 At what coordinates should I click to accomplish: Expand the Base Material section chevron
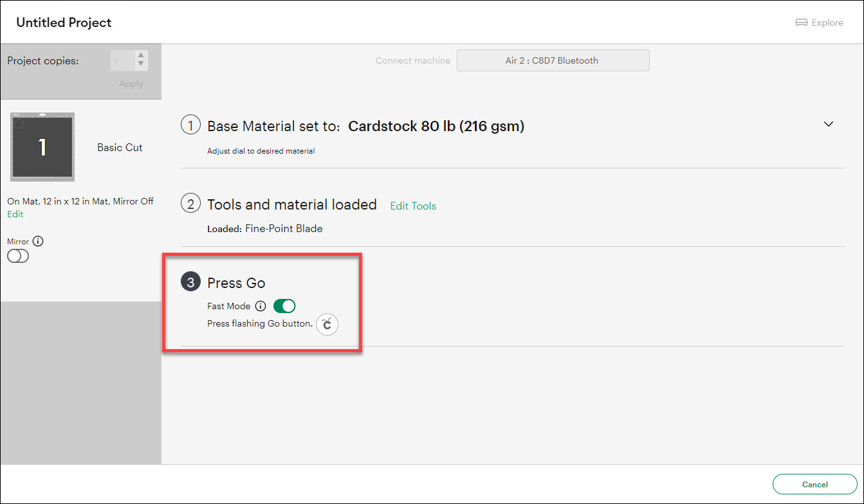tap(829, 124)
